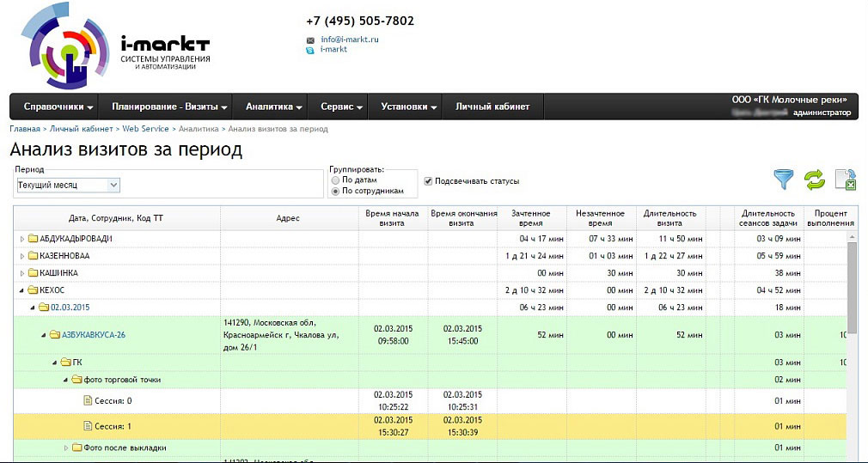Screen dimensions: 868x463
Task: Click the ГК folder icon
Action: (65, 362)
